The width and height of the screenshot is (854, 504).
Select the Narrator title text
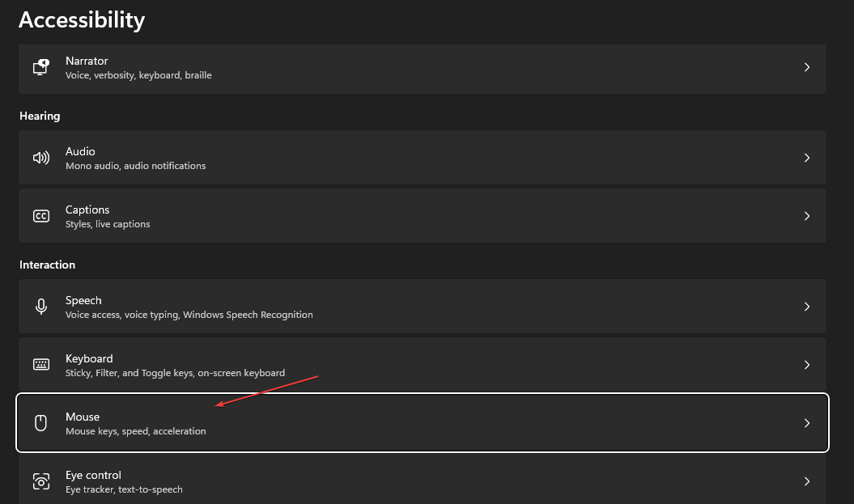(87, 61)
